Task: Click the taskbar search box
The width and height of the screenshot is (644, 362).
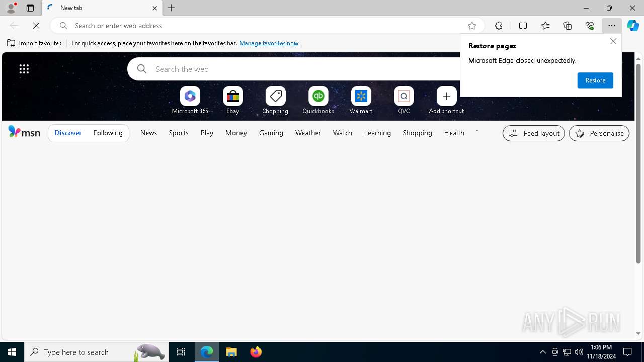Action: pyautogui.click(x=96, y=352)
